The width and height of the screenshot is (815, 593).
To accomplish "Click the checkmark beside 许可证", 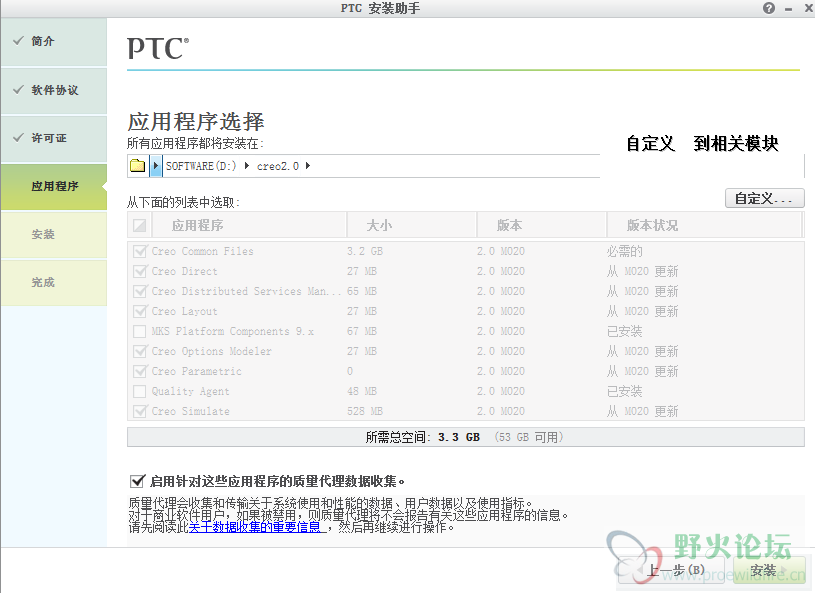I will coord(18,137).
